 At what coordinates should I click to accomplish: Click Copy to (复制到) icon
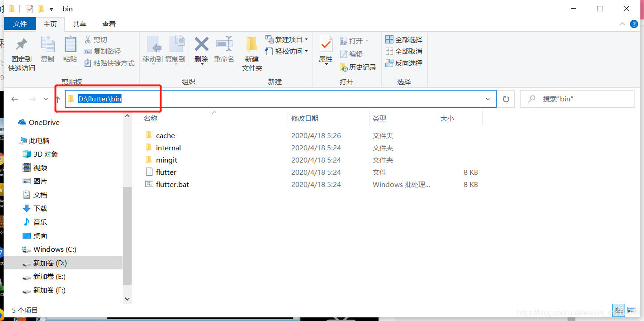click(x=176, y=44)
